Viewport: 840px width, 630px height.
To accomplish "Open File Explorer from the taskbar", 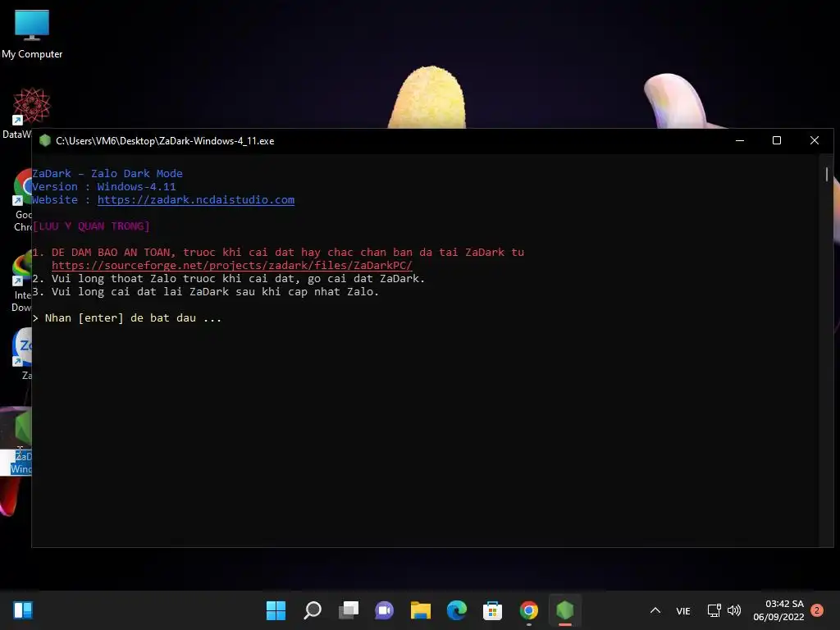I will (421, 610).
